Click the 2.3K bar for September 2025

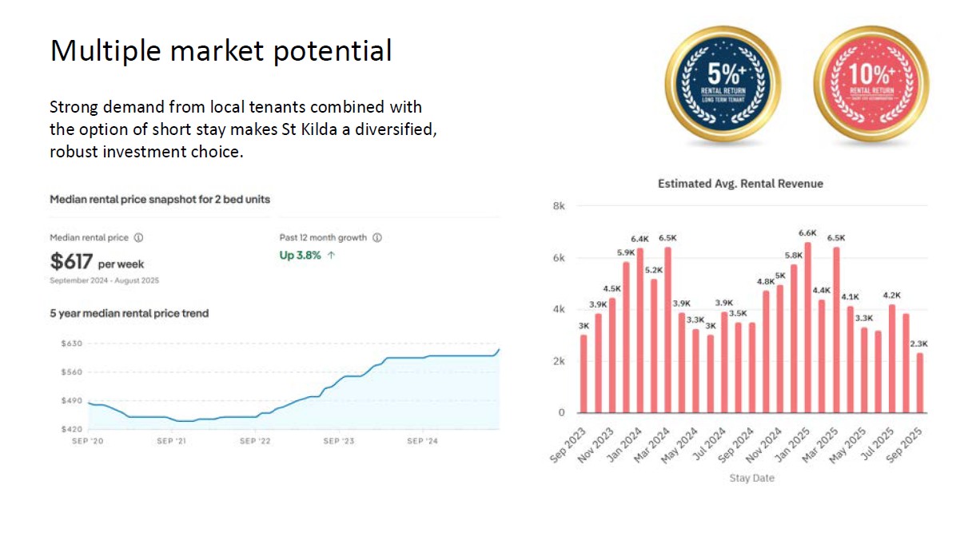tap(919, 383)
